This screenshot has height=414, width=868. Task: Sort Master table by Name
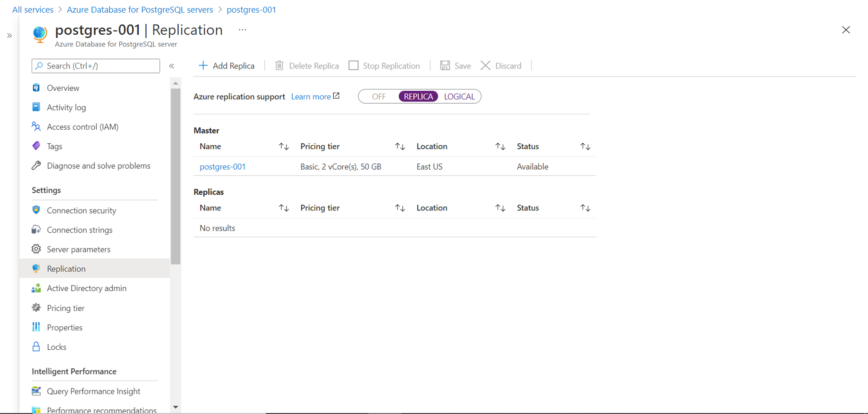point(284,147)
